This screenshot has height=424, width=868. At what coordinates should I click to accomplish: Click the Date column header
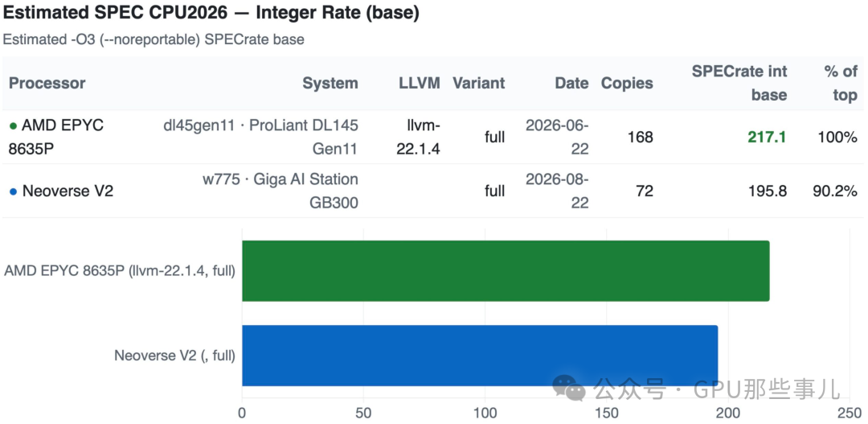coord(572,83)
